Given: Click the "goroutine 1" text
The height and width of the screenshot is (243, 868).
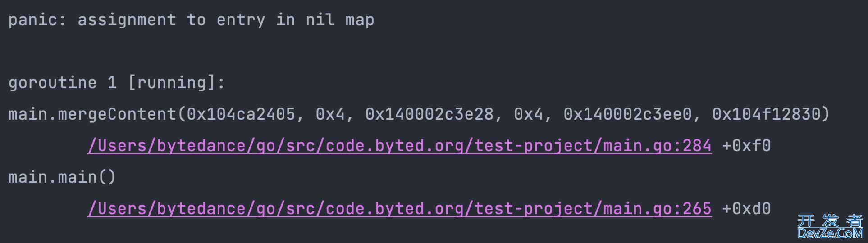Looking at the screenshot, I should tap(62, 83).
